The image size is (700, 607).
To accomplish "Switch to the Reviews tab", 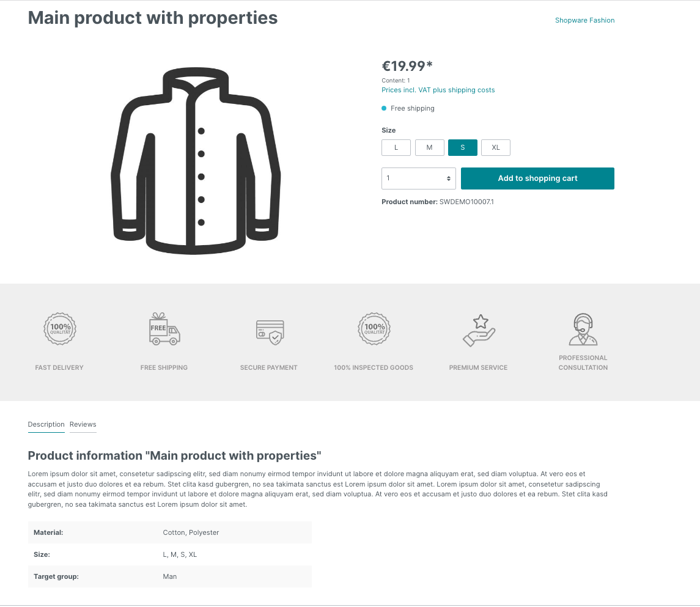I will 83,424.
